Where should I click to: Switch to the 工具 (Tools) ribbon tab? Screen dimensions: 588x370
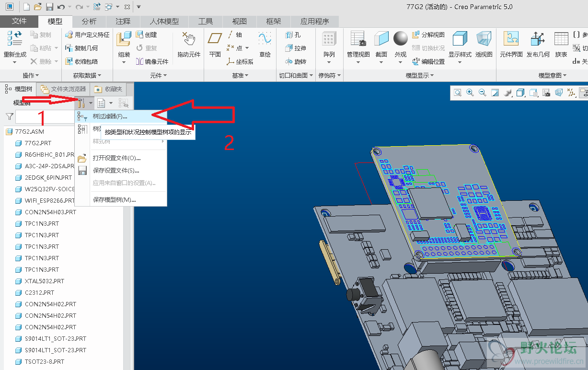tap(206, 21)
